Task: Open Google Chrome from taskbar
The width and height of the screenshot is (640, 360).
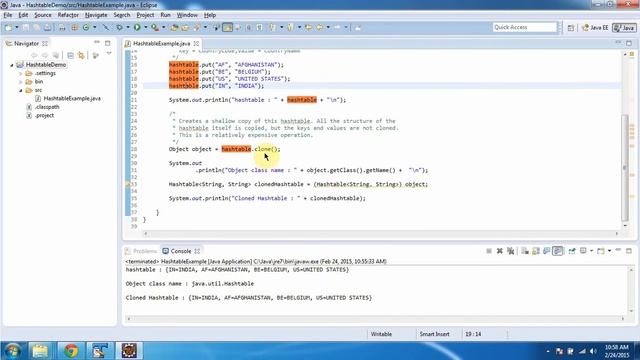Action: (x=71, y=351)
